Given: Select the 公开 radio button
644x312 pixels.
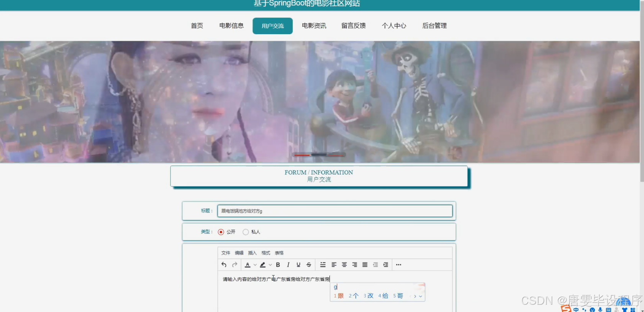Looking at the screenshot, I should click(221, 232).
